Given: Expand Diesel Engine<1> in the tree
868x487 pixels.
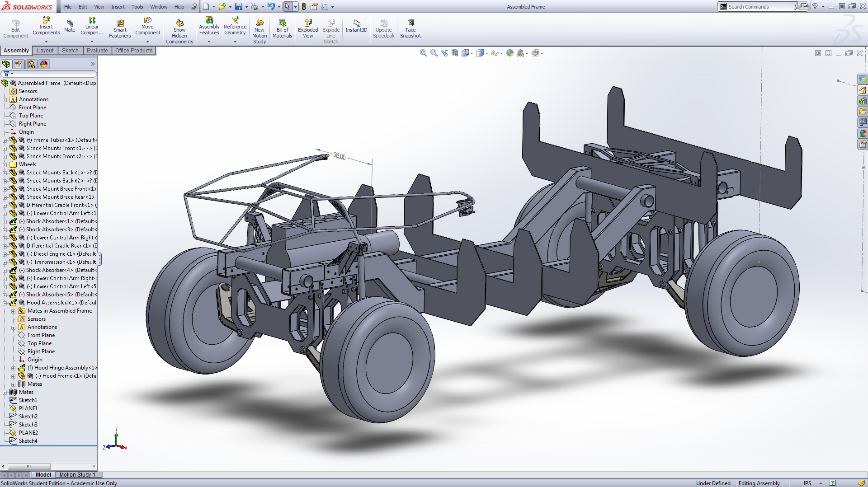Looking at the screenshot, I should pyautogui.click(x=5, y=254).
